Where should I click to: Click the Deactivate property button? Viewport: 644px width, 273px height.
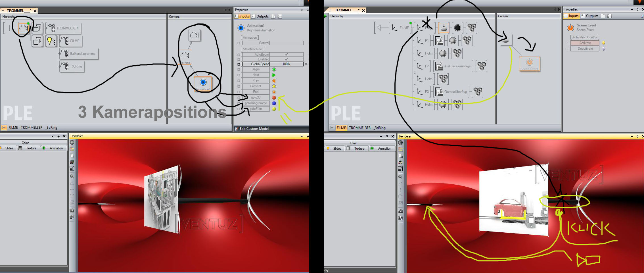point(585,49)
